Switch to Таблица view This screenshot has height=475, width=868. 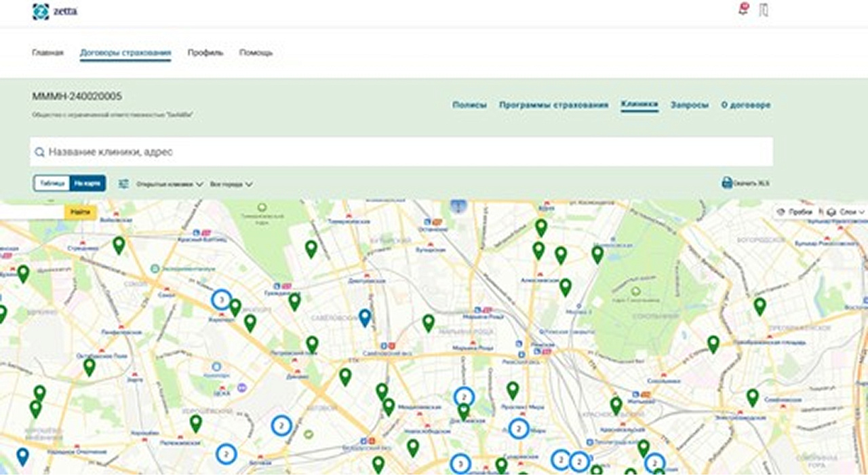coord(52,183)
